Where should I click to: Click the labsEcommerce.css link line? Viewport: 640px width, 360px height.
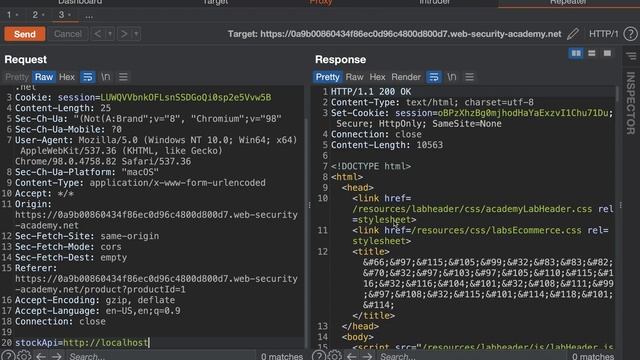(x=481, y=236)
